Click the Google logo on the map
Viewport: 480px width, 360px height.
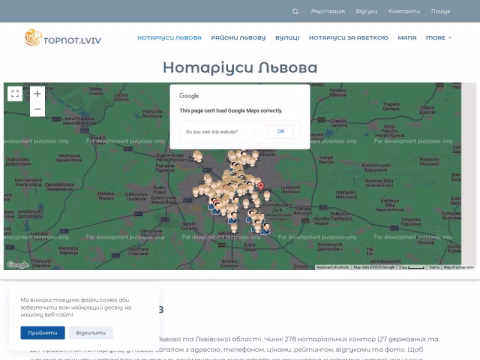(18, 265)
